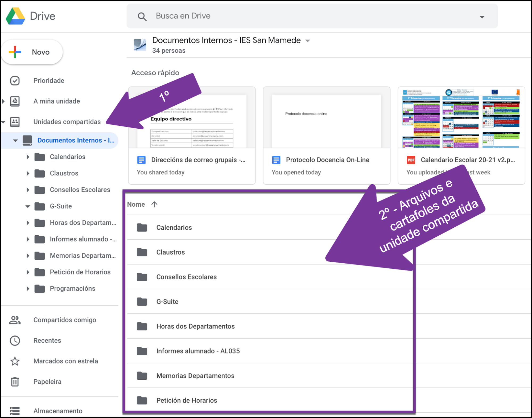Screen dimensions: 532x418
Task: Collapse Documentos Internos tree arrow
Action: point(15,140)
